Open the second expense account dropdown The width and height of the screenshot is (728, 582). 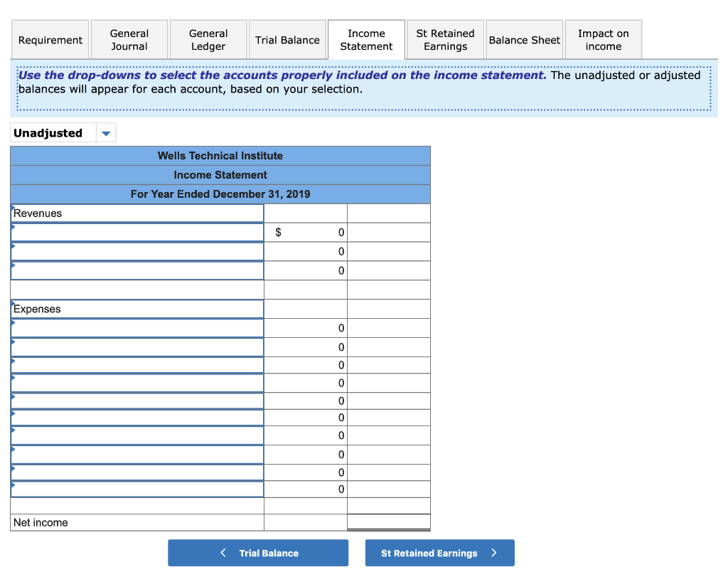136,346
